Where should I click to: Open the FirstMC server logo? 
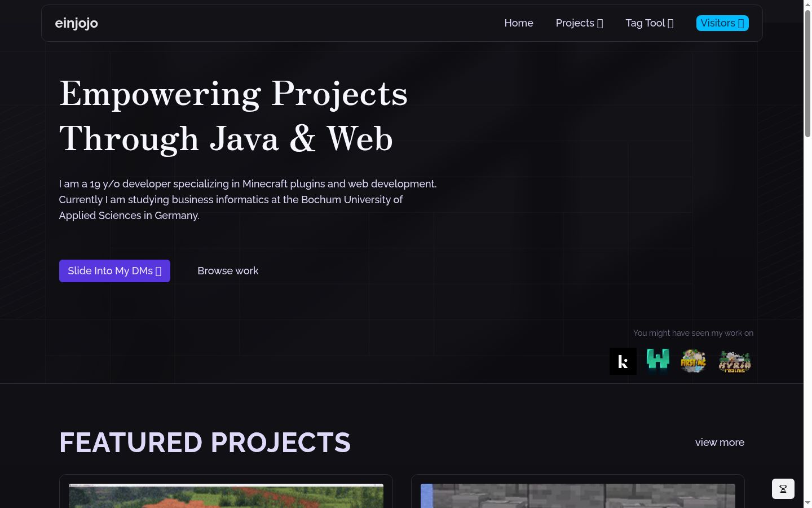(693, 361)
